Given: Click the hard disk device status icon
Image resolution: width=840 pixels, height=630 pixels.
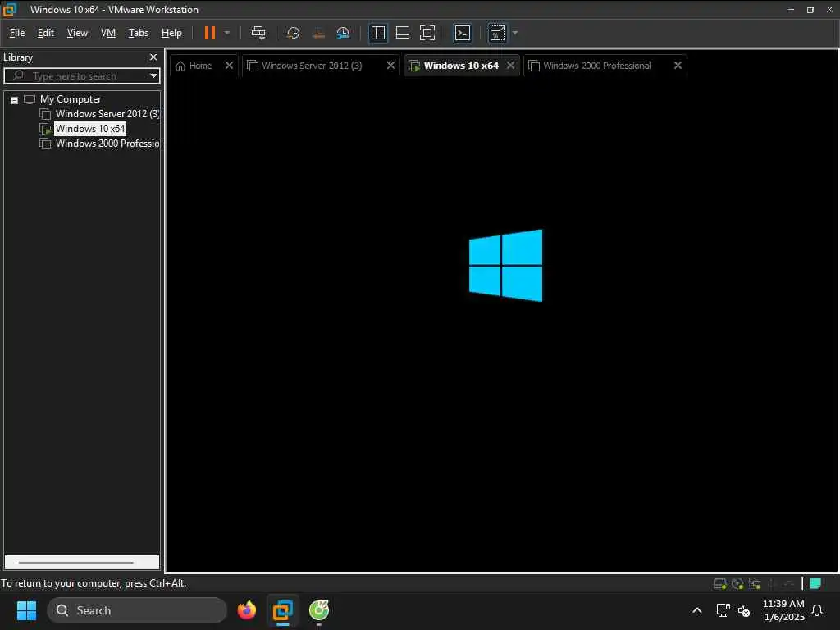Looking at the screenshot, I should [720, 584].
